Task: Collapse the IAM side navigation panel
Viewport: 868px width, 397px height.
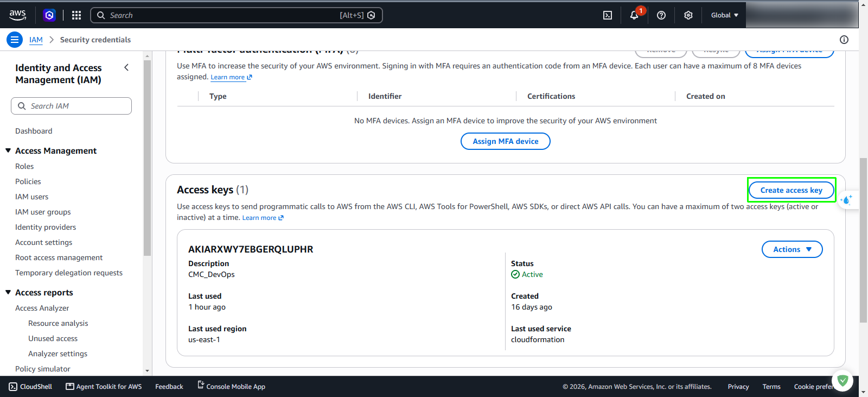Action: tap(126, 67)
